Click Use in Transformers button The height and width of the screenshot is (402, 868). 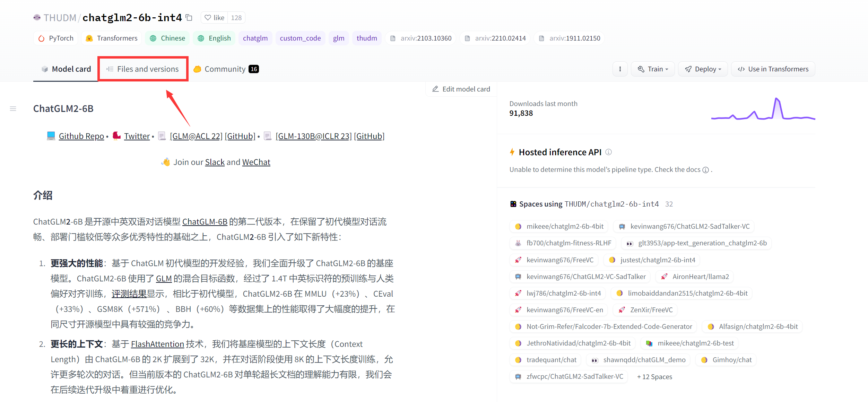point(773,69)
